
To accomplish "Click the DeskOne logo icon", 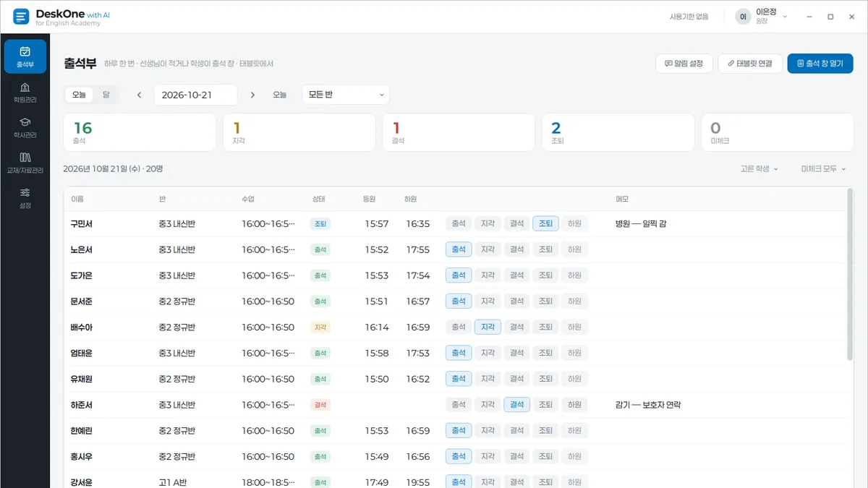I will coord(22,17).
